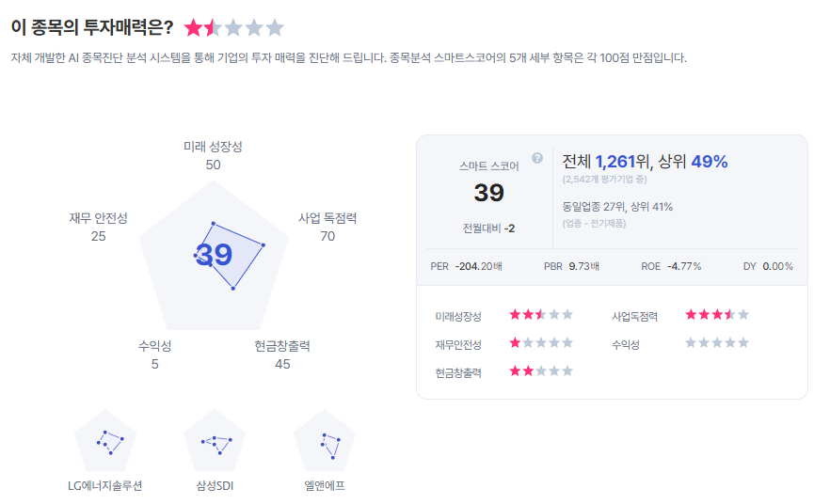Click the 사업 독점력 radar axis label
Viewport: 830px width, 504px height.
pos(327,218)
